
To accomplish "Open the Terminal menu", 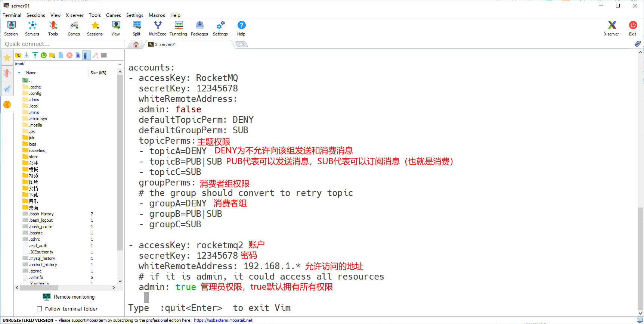I will tap(12, 15).
